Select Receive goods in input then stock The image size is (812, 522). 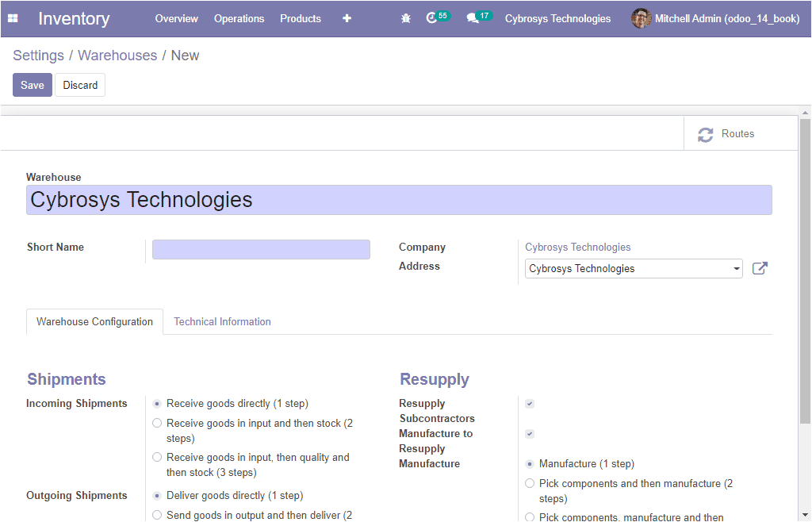(x=157, y=423)
